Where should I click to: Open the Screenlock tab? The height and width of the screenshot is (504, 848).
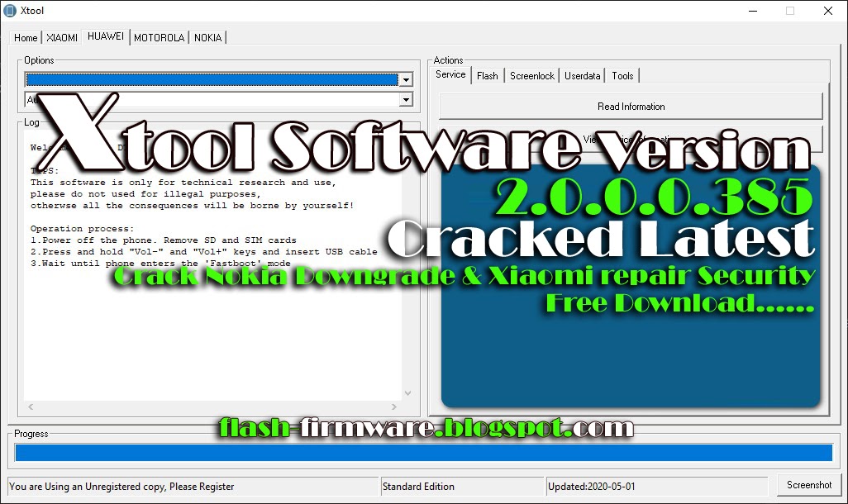pos(532,75)
